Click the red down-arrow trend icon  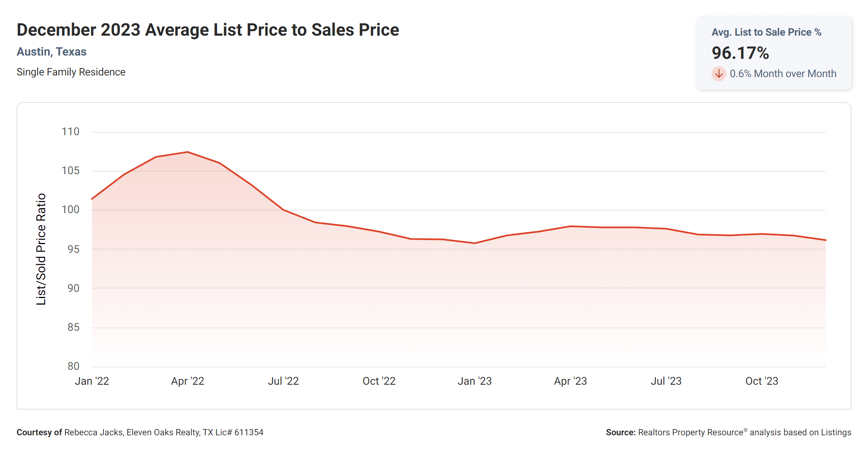click(719, 74)
